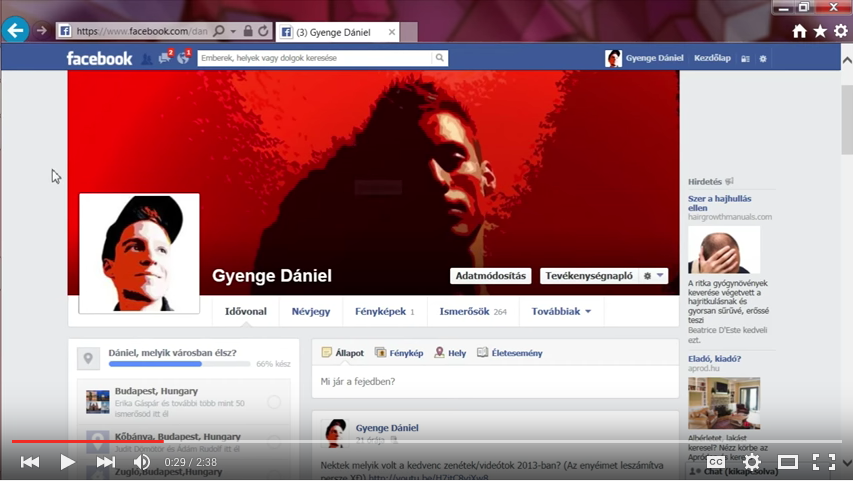The height and width of the screenshot is (481, 853).
Task: Click the Hirdetés ad icon
Action: coord(730,181)
